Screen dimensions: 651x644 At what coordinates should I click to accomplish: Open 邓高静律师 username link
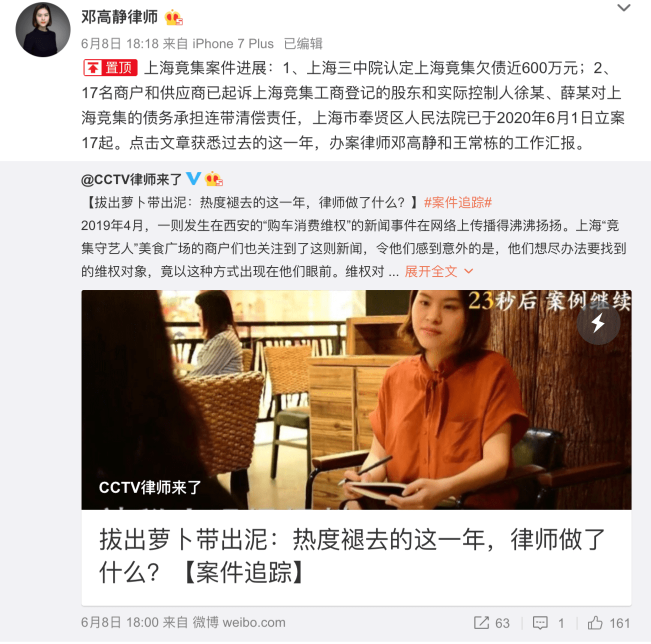(x=119, y=17)
